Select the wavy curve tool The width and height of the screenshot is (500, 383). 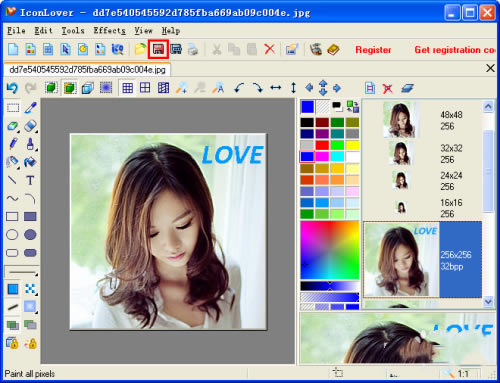tap(12, 199)
